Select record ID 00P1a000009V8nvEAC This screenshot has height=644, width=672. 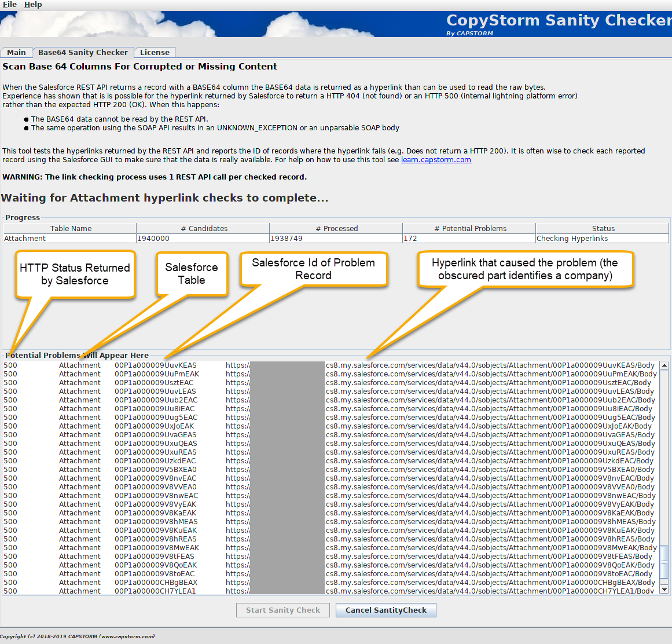click(156, 478)
